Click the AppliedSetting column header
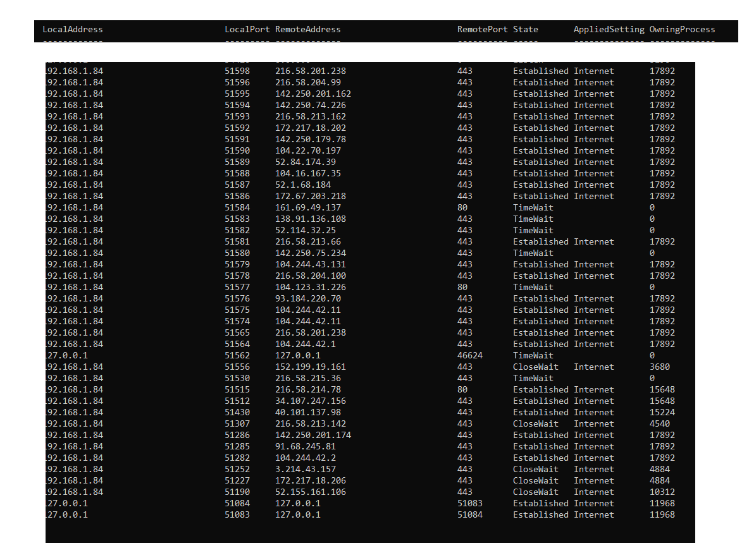The height and width of the screenshot is (560, 749). pos(609,30)
